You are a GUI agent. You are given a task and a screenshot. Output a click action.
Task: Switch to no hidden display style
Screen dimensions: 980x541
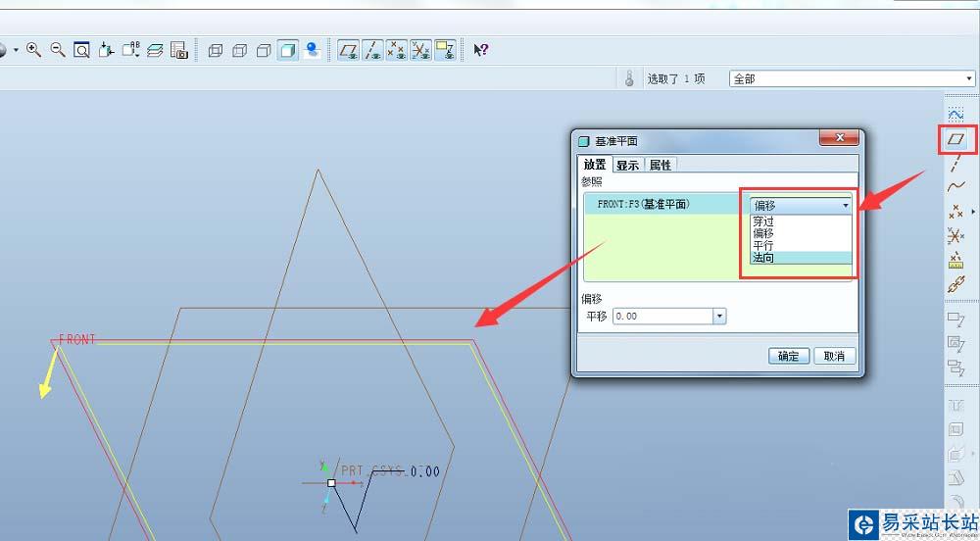click(x=264, y=50)
